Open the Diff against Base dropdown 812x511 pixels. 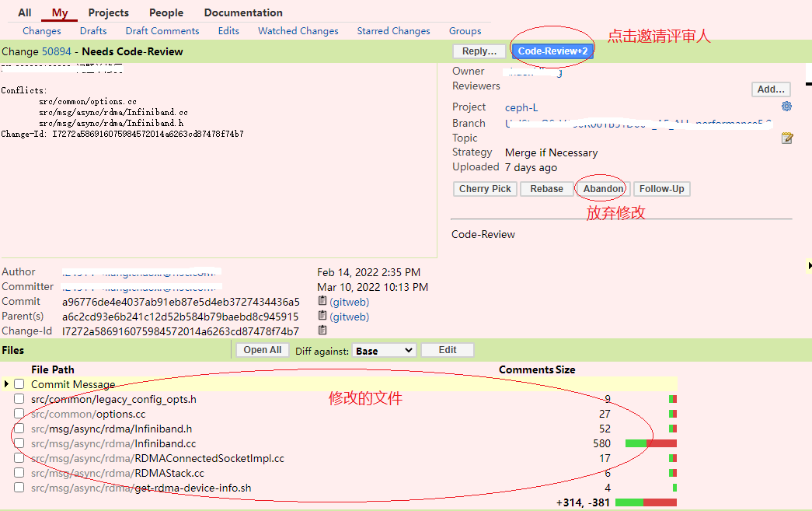tap(384, 349)
